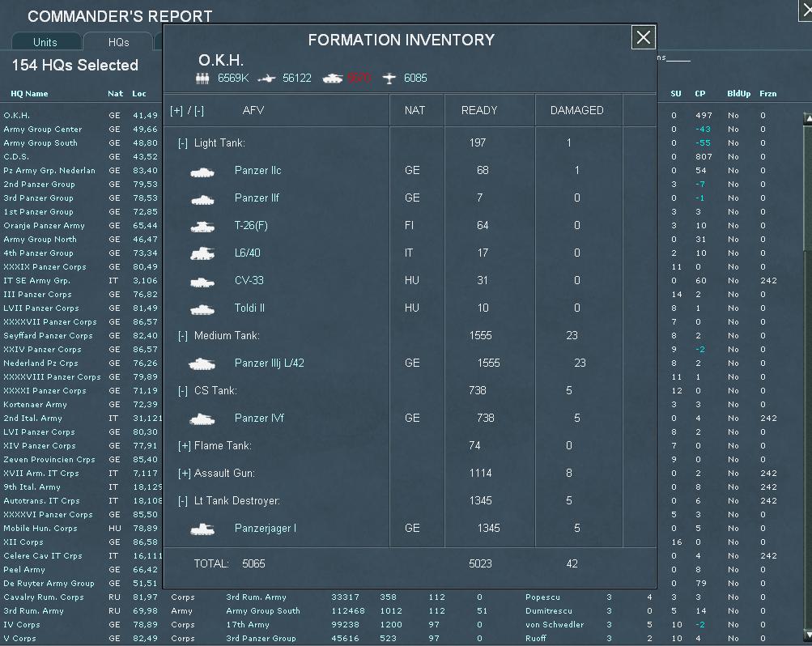Click the Panzerjager I name

tap(266, 529)
